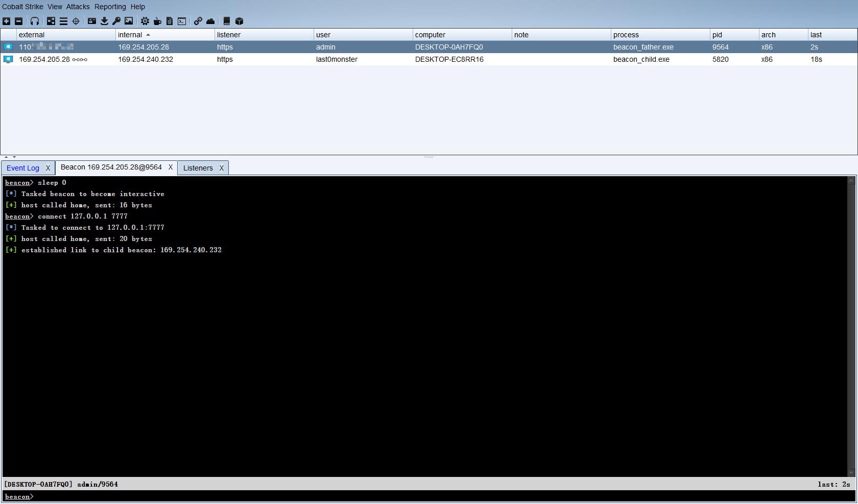This screenshot has height=504, width=858.
Task: Click the disconnect minus icon
Action: click(18, 21)
